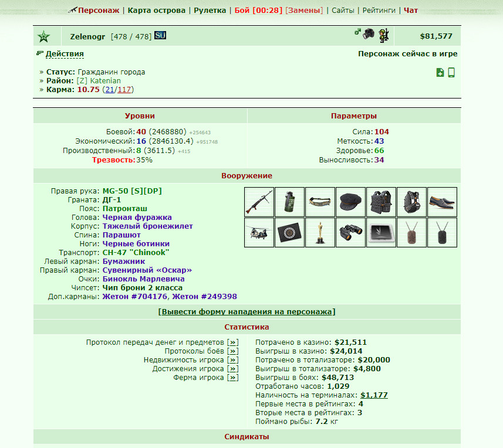The width and height of the screenshot is (503, 448).
Task: Click positive karma count 21
Action: (x=110, y=89)
